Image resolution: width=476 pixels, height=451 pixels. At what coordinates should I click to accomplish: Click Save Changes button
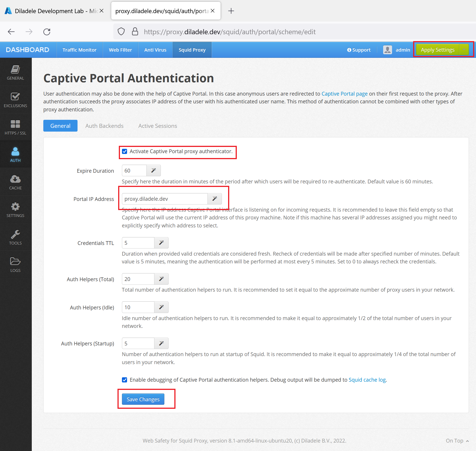click(x=143, y=399)
